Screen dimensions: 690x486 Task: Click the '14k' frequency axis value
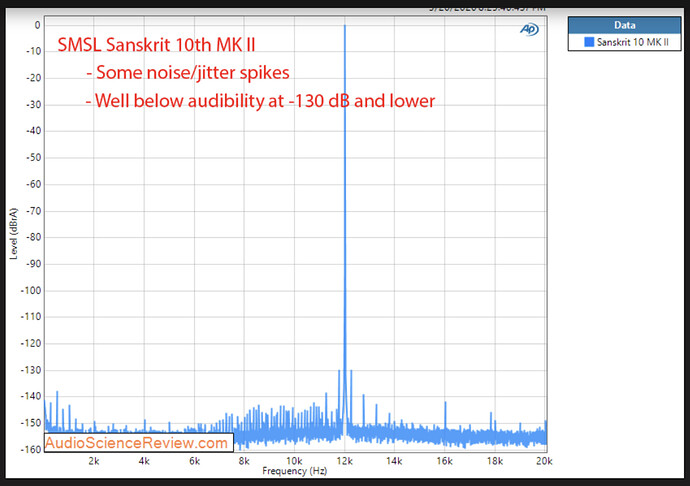(x=394, y=461)
